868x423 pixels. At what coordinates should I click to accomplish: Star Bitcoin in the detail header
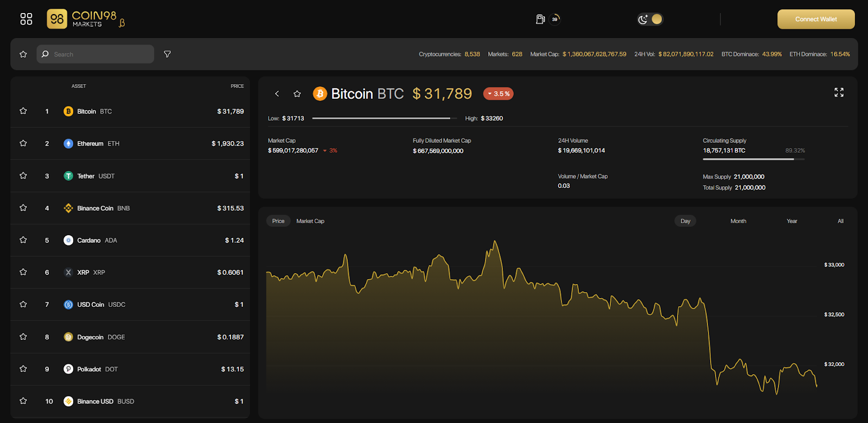coord(297,94)
